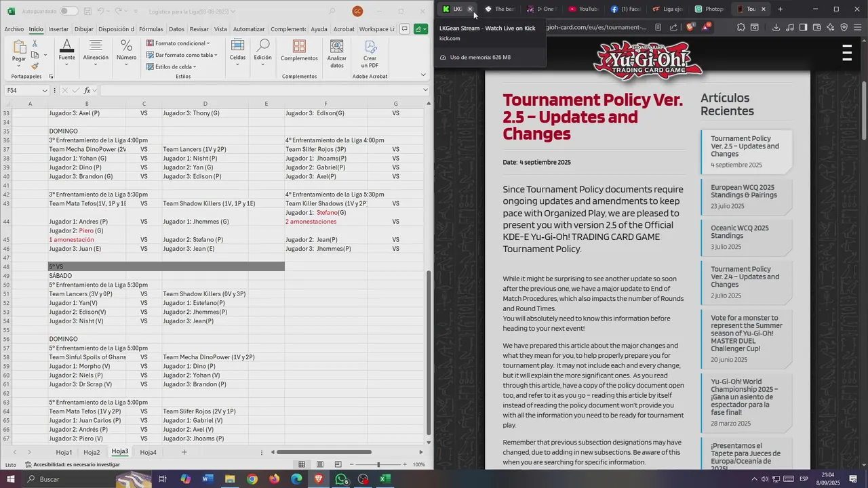Screen dimensions: 868x488
Task: Click the Excel horizontal scrollbar
Action: (x=324, y=452)
